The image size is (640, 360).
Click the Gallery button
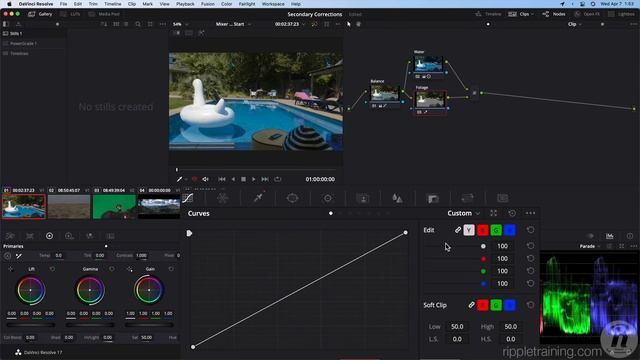click(x=40, y=14)
